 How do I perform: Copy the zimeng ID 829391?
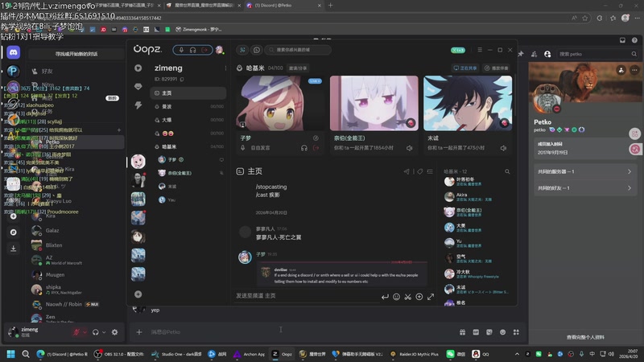[x=182, y=79]
